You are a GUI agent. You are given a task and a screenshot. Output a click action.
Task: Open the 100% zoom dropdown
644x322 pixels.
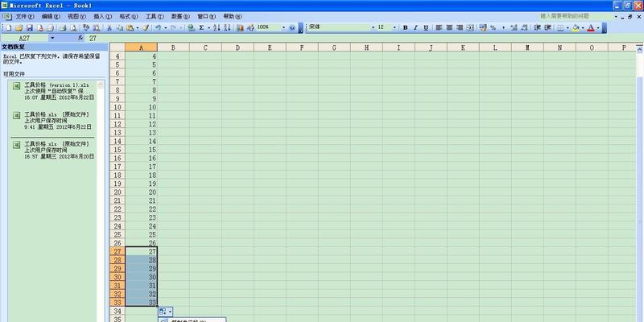coord(283,27)
